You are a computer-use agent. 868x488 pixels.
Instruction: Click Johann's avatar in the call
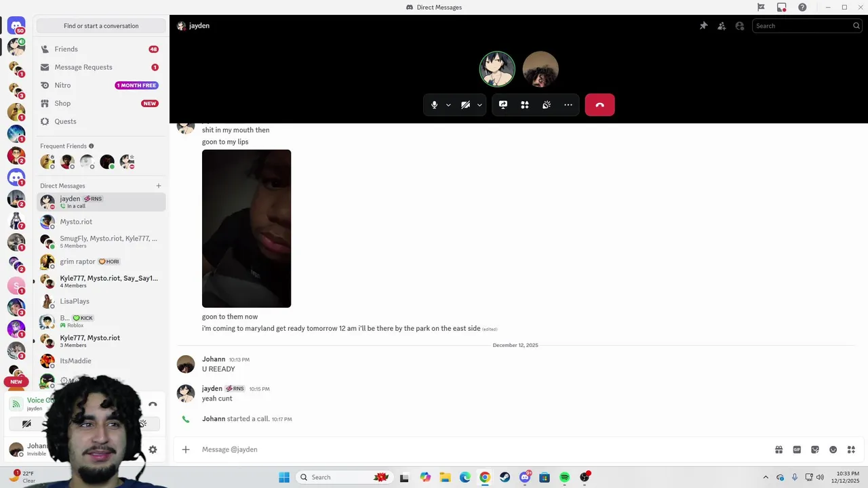point(540,69)
